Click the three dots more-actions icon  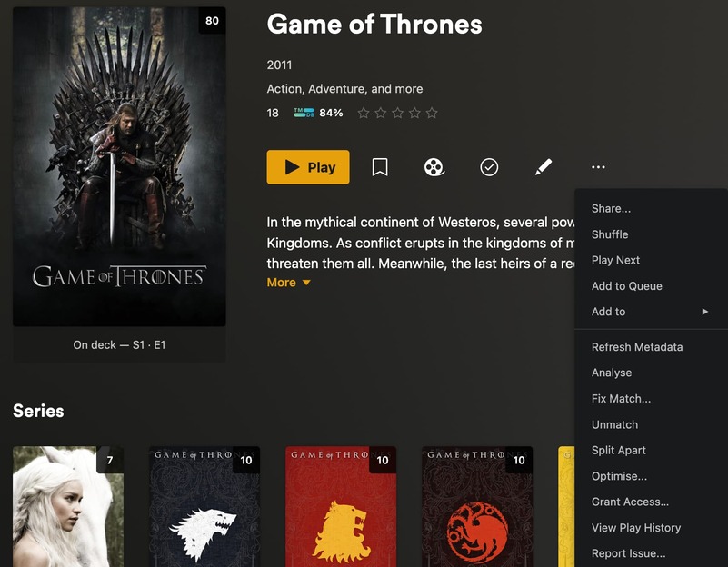598,167
